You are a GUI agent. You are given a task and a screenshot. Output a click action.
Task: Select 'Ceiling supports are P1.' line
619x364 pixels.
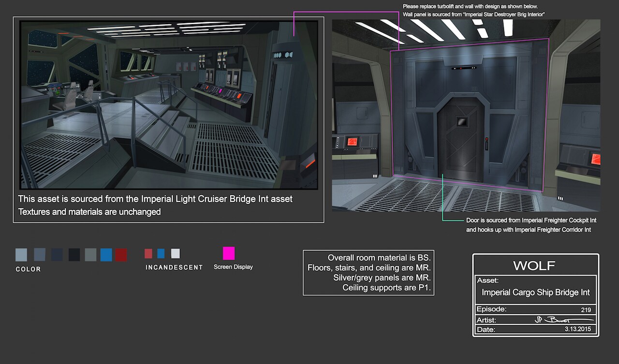pos(386,288)
